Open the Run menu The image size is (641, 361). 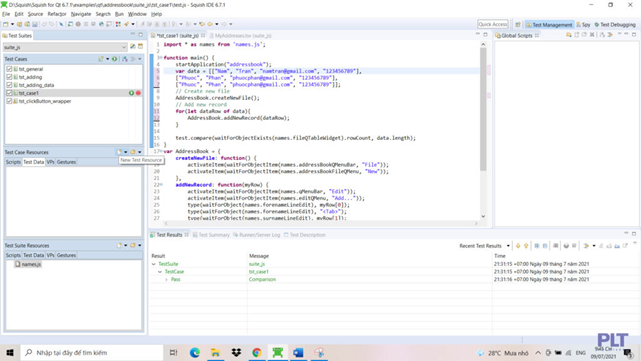pos(119,14)
